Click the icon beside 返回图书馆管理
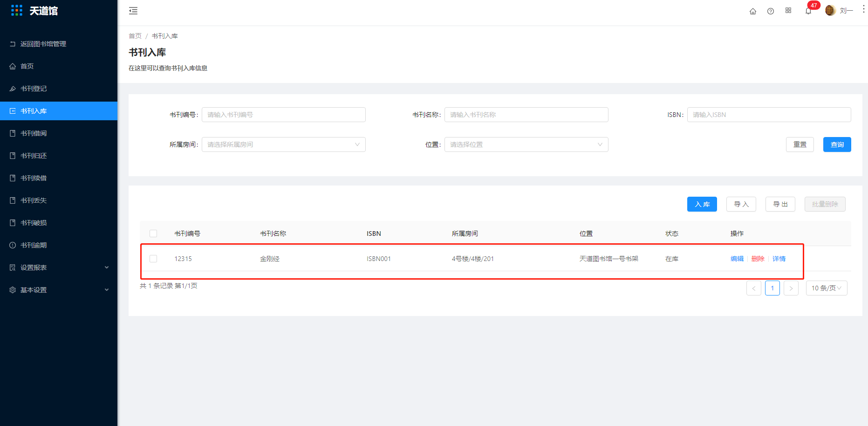This screenshot has height=426, width=868. [x=13, y=44]
